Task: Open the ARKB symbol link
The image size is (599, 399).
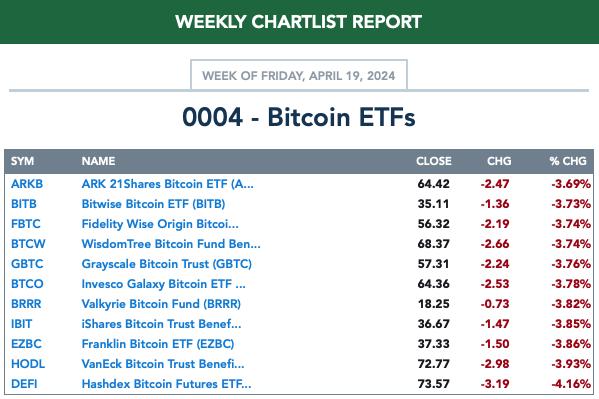Action: coord(27,184)
